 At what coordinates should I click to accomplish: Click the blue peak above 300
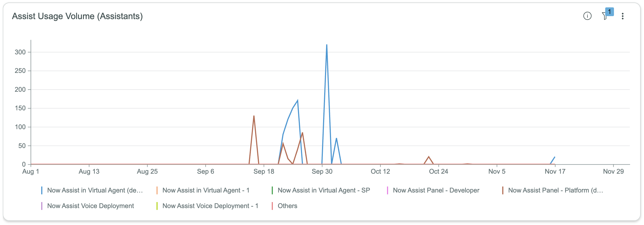pos(327,45)
